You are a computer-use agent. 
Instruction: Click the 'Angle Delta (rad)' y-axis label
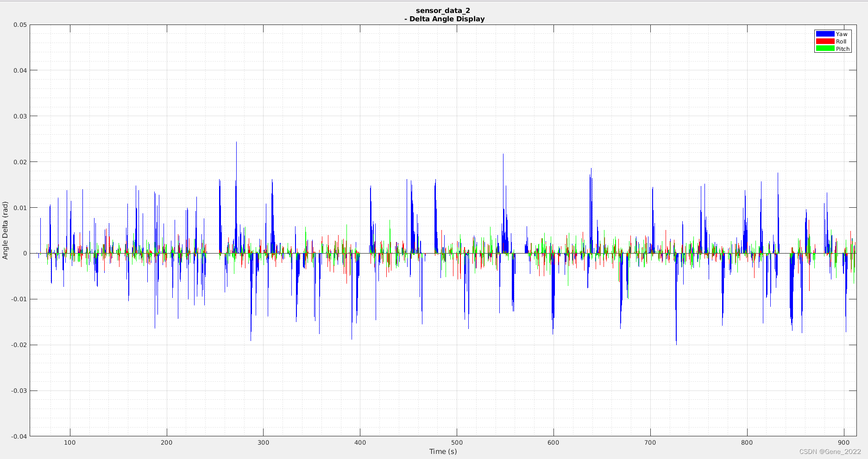(x=5, y=230)
